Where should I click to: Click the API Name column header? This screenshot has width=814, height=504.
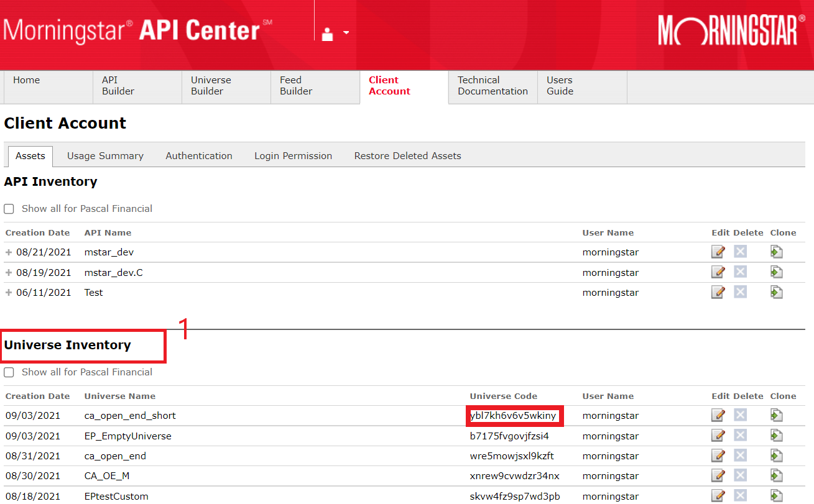(x=108, y=232)
